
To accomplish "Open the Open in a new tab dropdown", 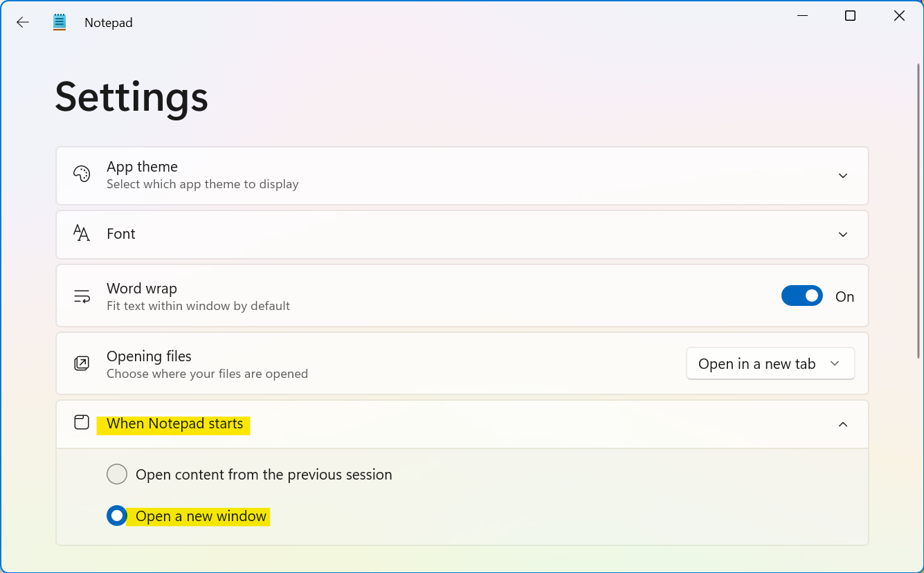I will pos(770,364).
